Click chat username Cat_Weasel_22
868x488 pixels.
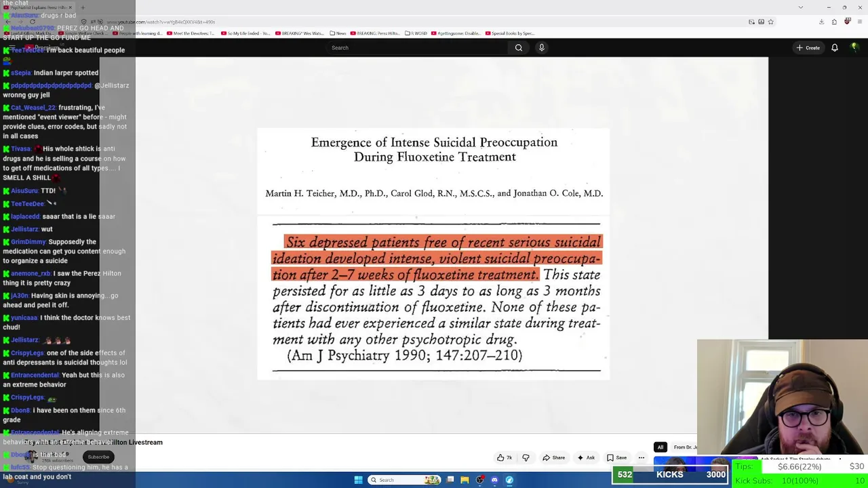pyautogui.click(x=33, y=108)
